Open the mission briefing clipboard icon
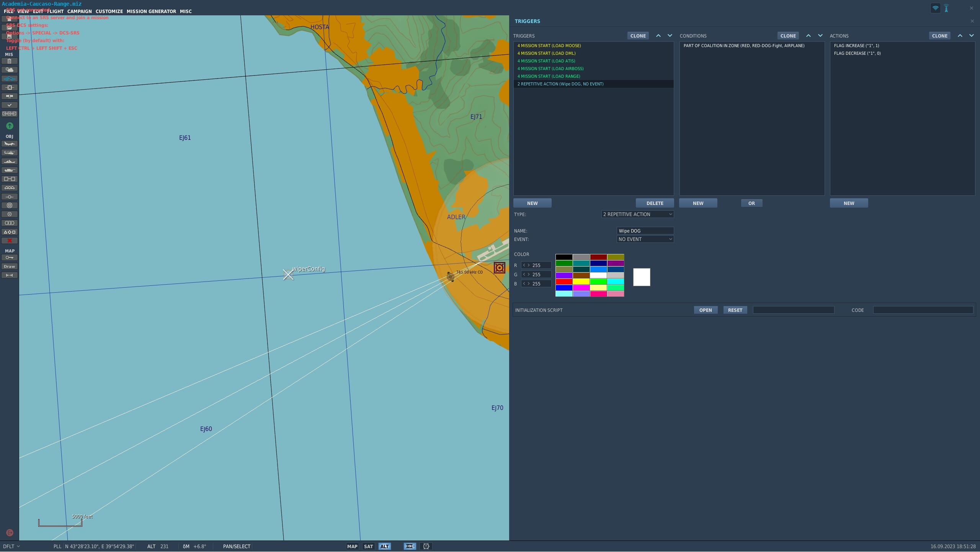Image resolution: width=980 pixels, height=552 pixels. click(10, 61)
